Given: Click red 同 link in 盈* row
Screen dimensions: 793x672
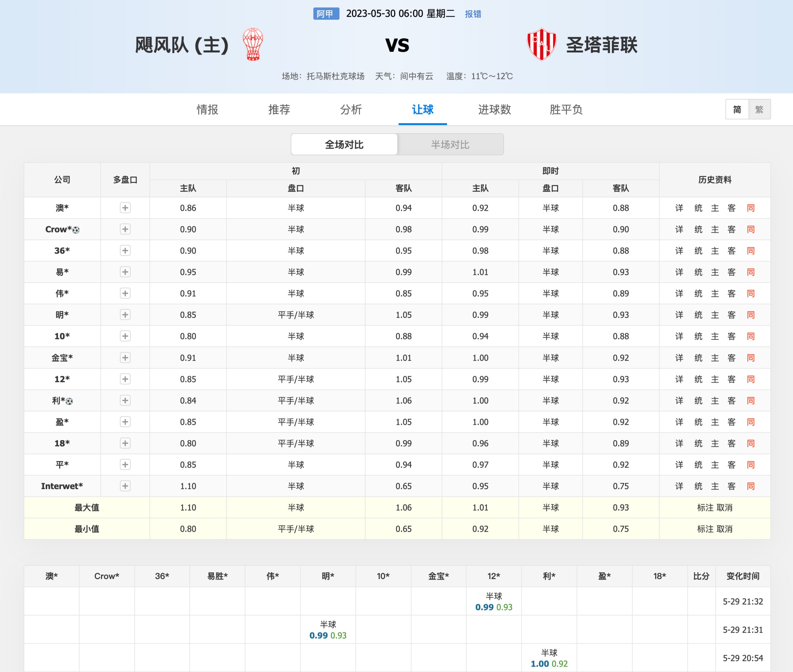Looking at the screenshot, I should (x=751, y=422).
